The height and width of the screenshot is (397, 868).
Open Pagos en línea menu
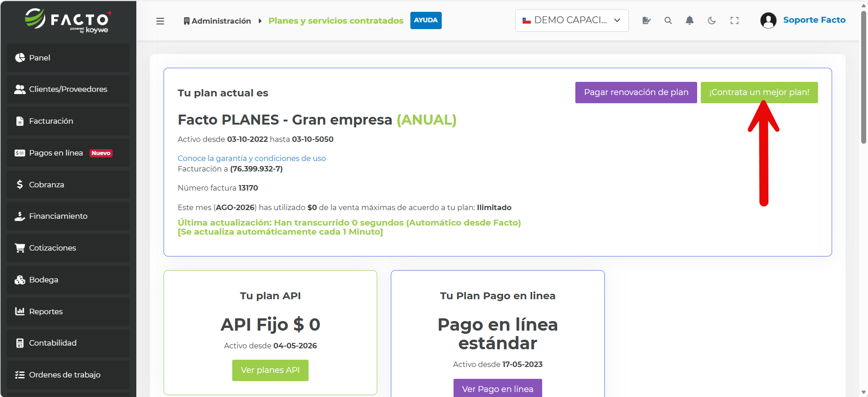(x=68, y=153)
